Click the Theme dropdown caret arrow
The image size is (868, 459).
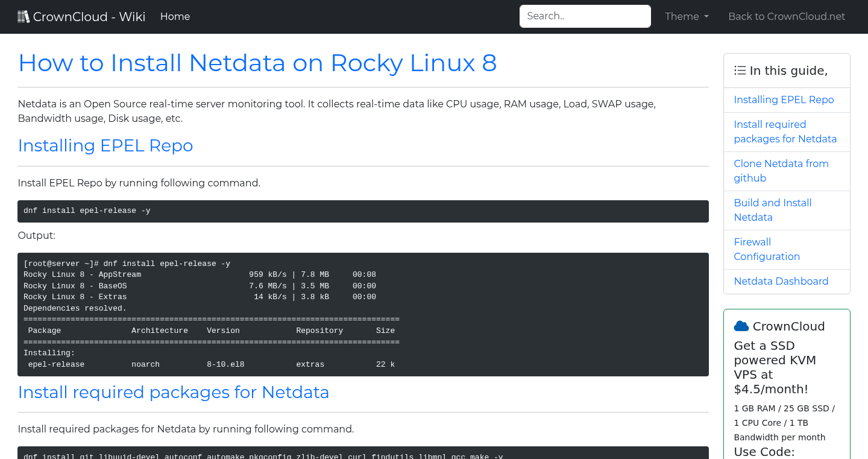[706, 17]
